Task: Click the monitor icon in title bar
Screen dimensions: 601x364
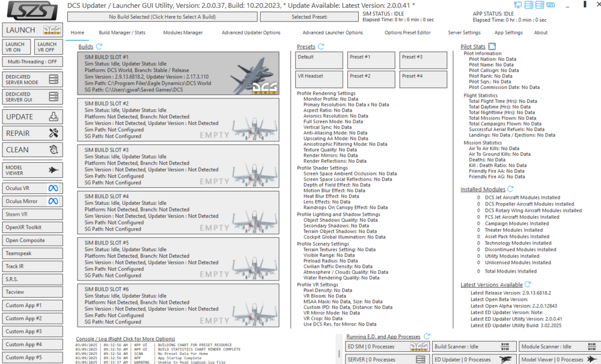Action: (x=518, y=5)
